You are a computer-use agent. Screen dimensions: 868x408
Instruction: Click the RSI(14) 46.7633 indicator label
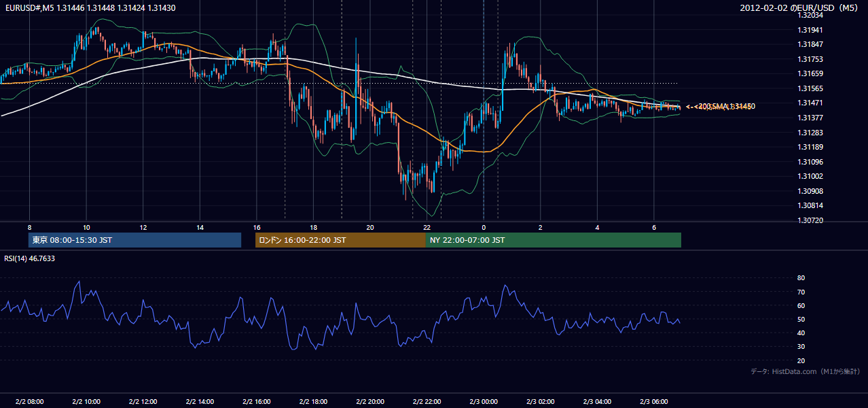coord(30,258)
